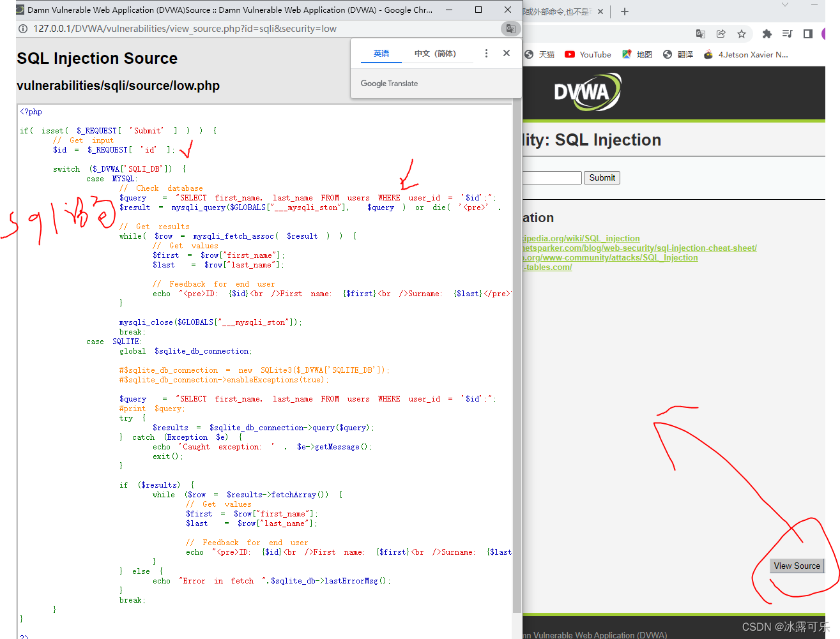Click the 'case SQLITE:' code line
Screen dimensions: 840x639
pyautogui.click(x=114, y=342)
